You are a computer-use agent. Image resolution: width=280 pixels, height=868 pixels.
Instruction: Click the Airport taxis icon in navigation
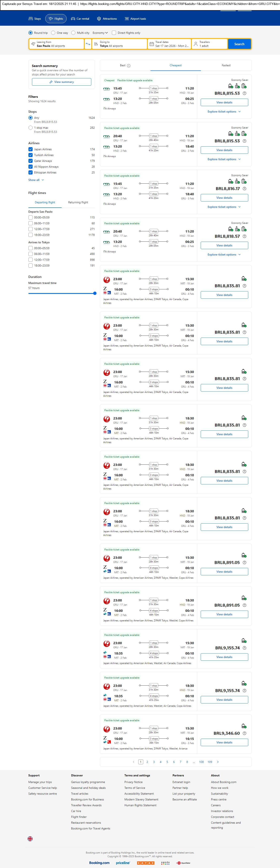(x=127, y=19)
